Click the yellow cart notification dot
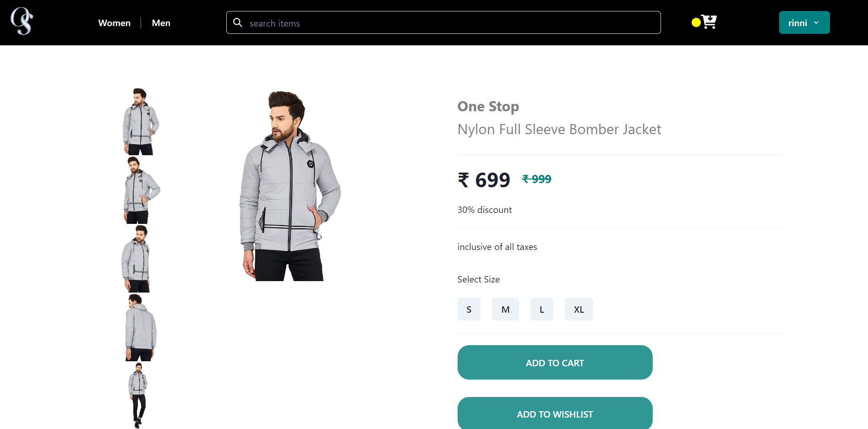This screenshot has width=868, height=429. [696, 22]
